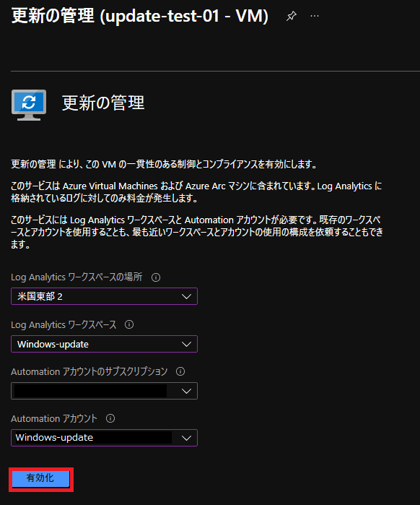The height and width of the screenshot is (505, 420).
Task: Click the Log Analytics ワークスペースの場所 label
Action: click(x=76, y=277)
